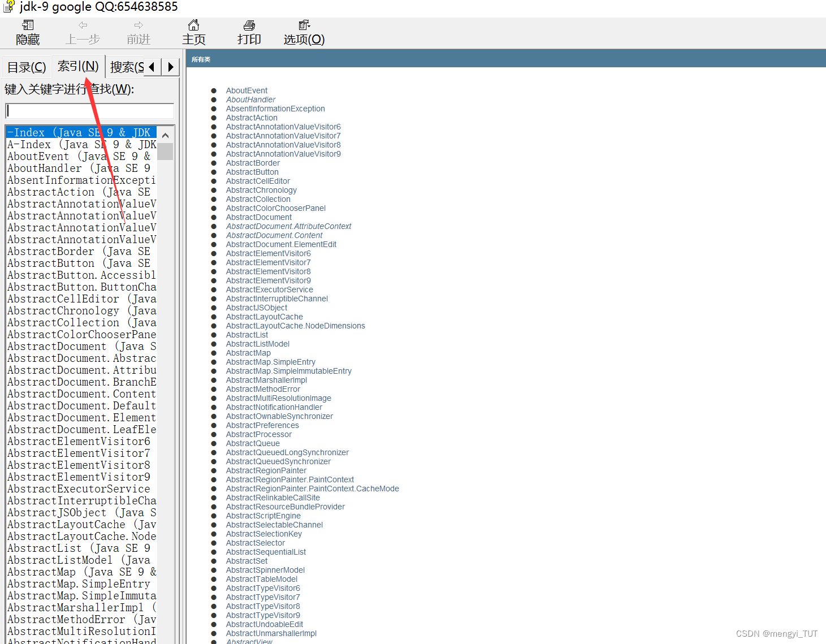Select AbstractExecutorService in the index list
The width and height of the screenshot is (826, 644).
coord(81,489)
